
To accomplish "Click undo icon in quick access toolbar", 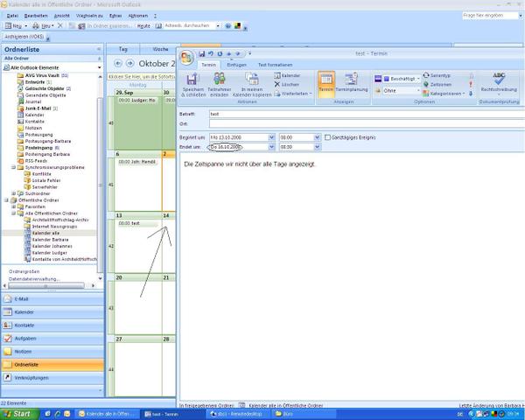I will (x=211, y=53).
